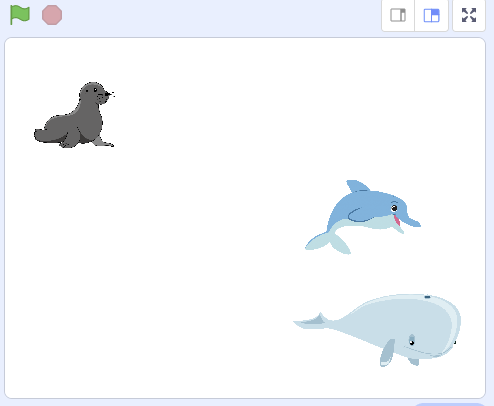Switch to large stage layout
The height and width of the screenshot is (406, 494).
coord(432,15)
